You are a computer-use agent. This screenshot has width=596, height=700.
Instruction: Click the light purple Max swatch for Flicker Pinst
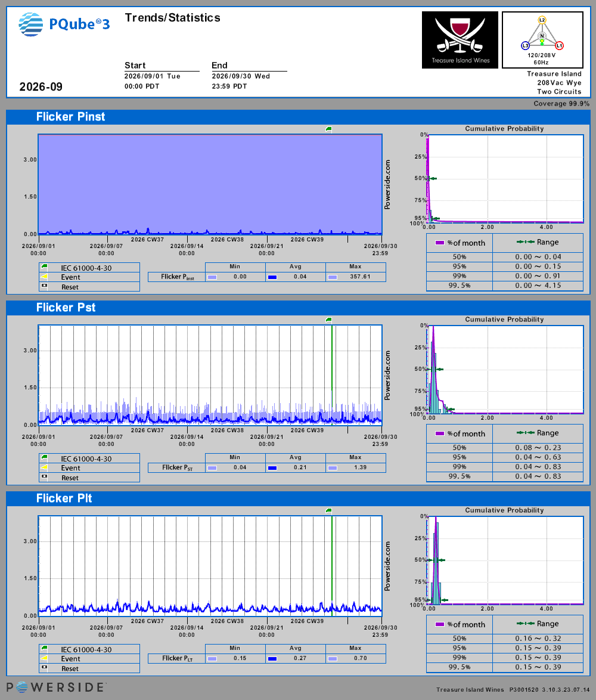[x=333, y=277]
